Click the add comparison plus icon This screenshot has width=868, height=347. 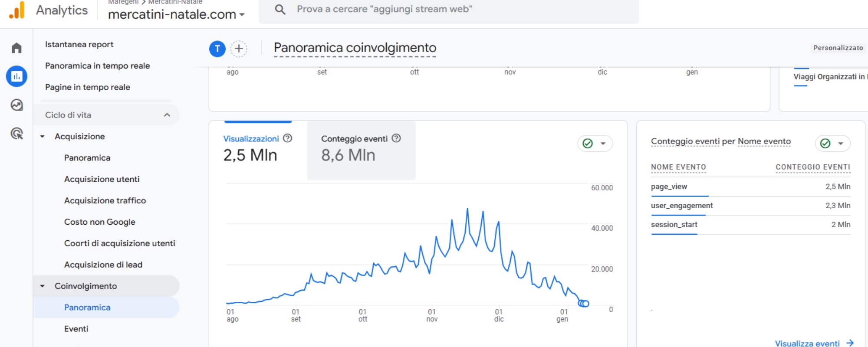click(239, 49)
